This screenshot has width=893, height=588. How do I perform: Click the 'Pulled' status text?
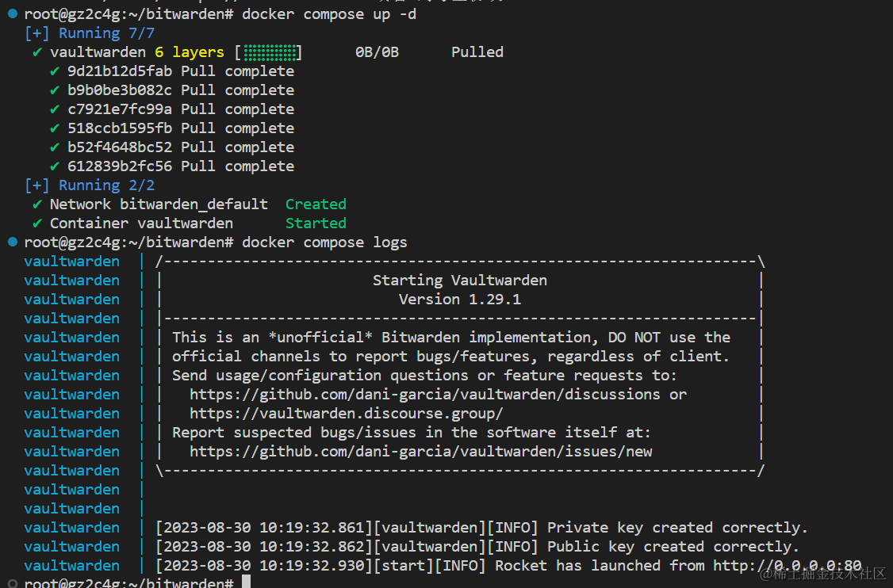point(477,52)
